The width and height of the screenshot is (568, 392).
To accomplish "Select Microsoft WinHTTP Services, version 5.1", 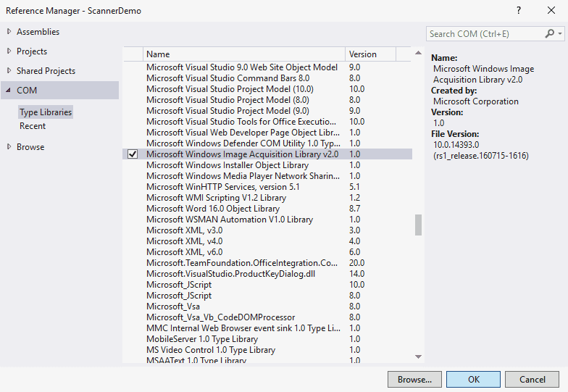I will point(267,187).
